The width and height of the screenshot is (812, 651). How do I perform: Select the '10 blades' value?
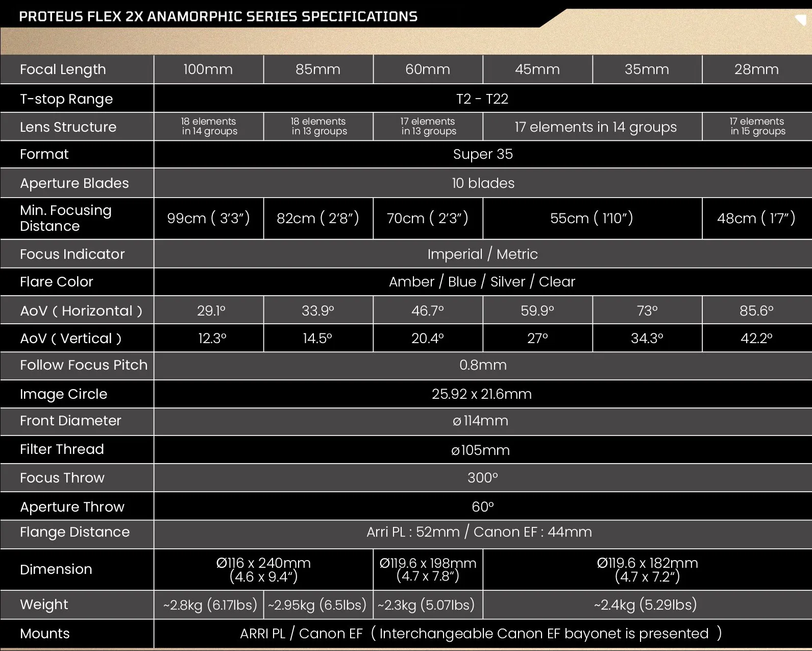pyautogui.click(x=483, y=183)
